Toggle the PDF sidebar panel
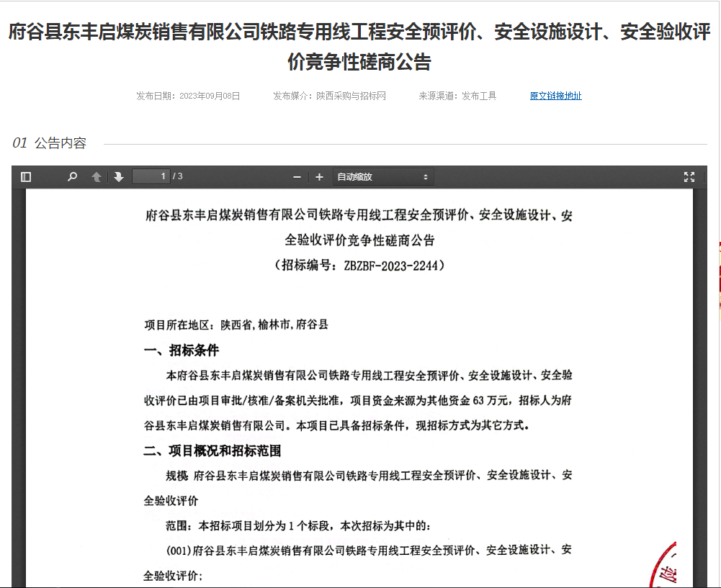The image size is (721, 588). 26,177
